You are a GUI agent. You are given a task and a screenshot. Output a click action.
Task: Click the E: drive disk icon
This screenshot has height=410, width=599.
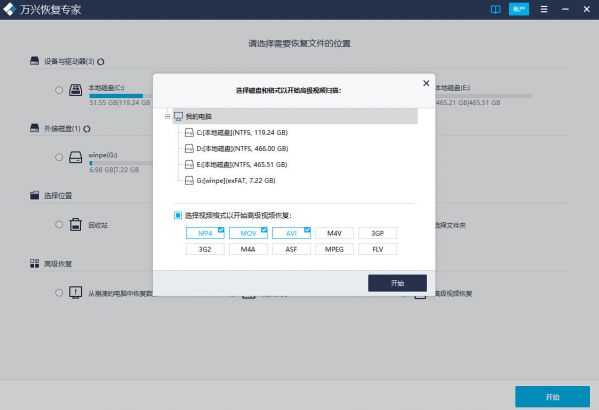(189, 165)
